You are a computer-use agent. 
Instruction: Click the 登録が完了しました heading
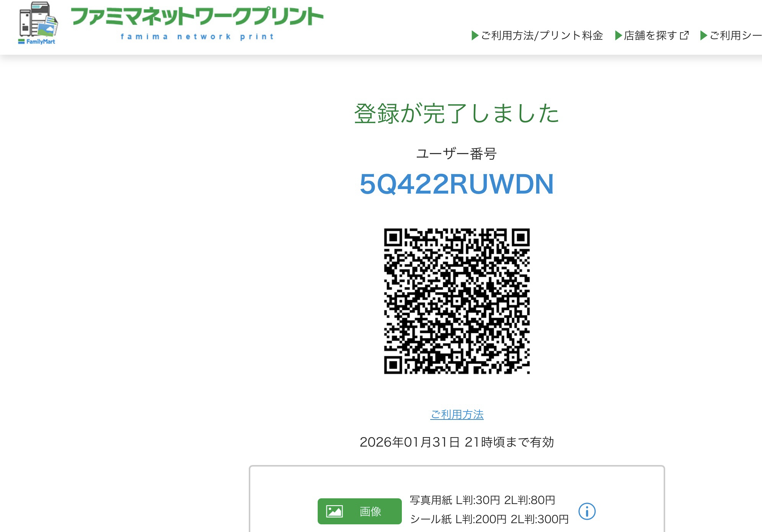click(457, 114)
